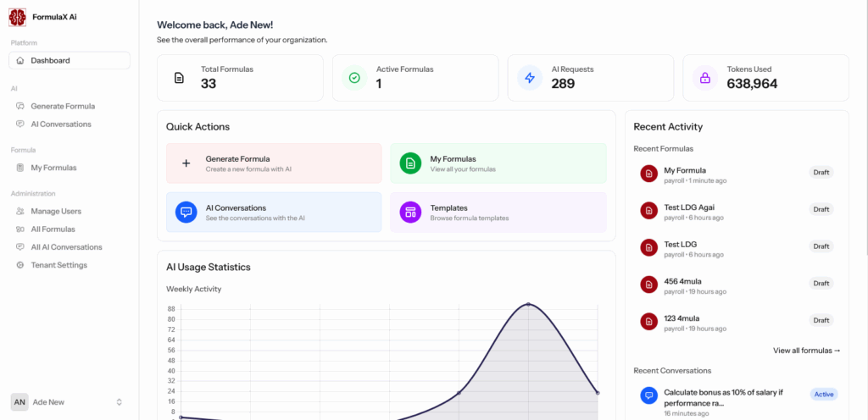868x420 pixels.
Task: Click the blue AI Conversations chat icon
Action: (186, 213)
